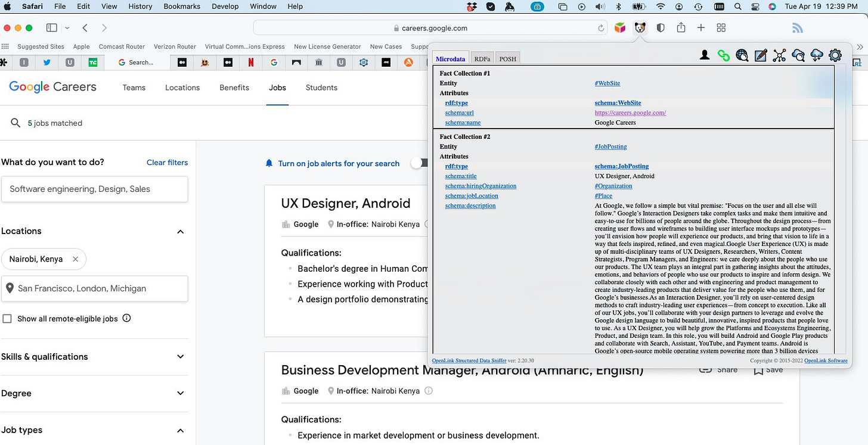Image resolution: width=868 pixels, height=445 pixels.
Task: Switch to the Netflix tab
Action: point(251,62)
